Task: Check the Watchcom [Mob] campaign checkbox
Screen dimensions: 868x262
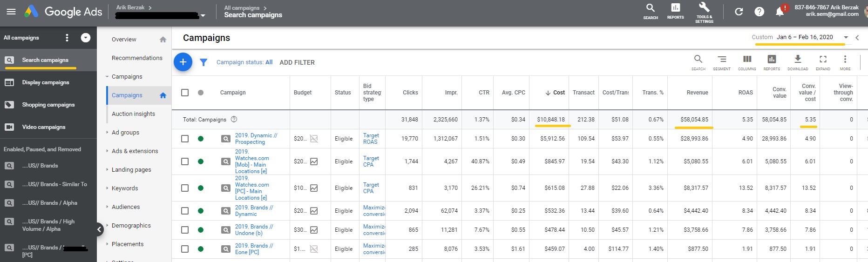Action: [x=185, y=161]
